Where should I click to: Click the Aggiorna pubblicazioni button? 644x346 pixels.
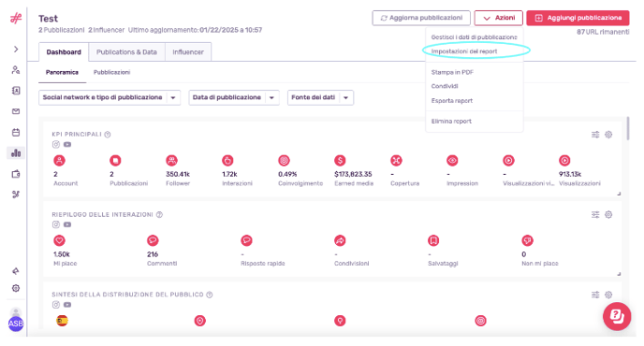click(x=421, y=18)
